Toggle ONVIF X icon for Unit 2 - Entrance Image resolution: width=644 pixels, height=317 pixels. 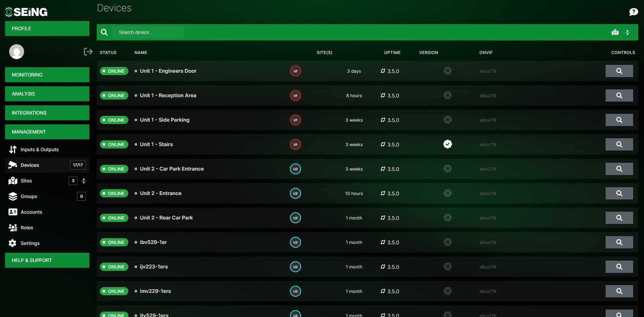pyautogui.click(x=447, y=193)
